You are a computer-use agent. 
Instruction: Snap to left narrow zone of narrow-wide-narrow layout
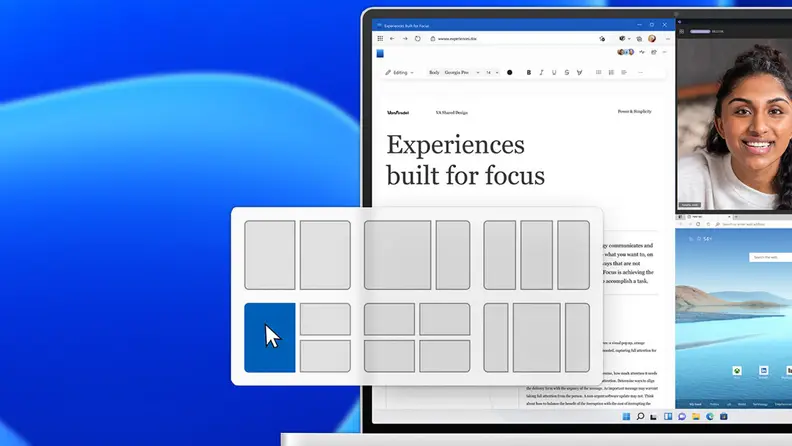[x=496, y=337]
